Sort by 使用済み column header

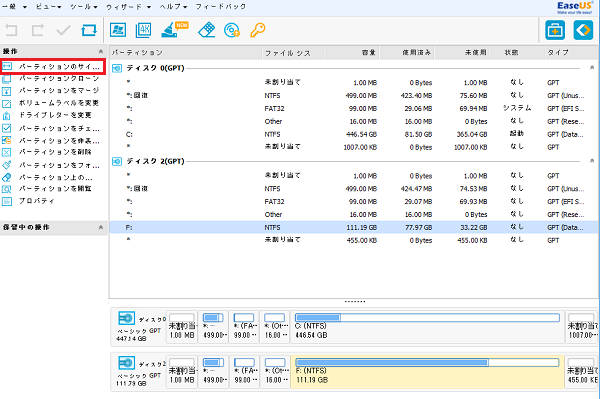click(x=407, y=52)
